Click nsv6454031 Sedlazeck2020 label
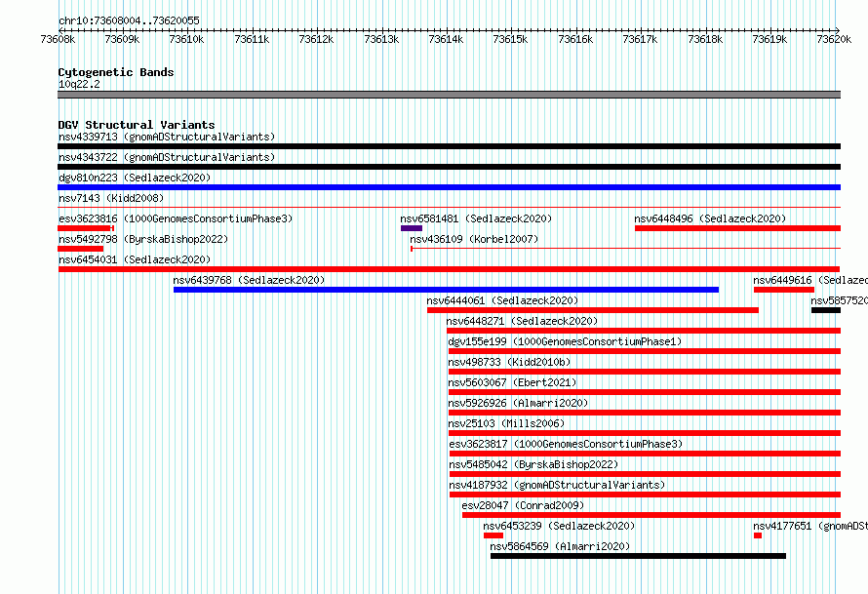The image size is (868, 594). 135,259
